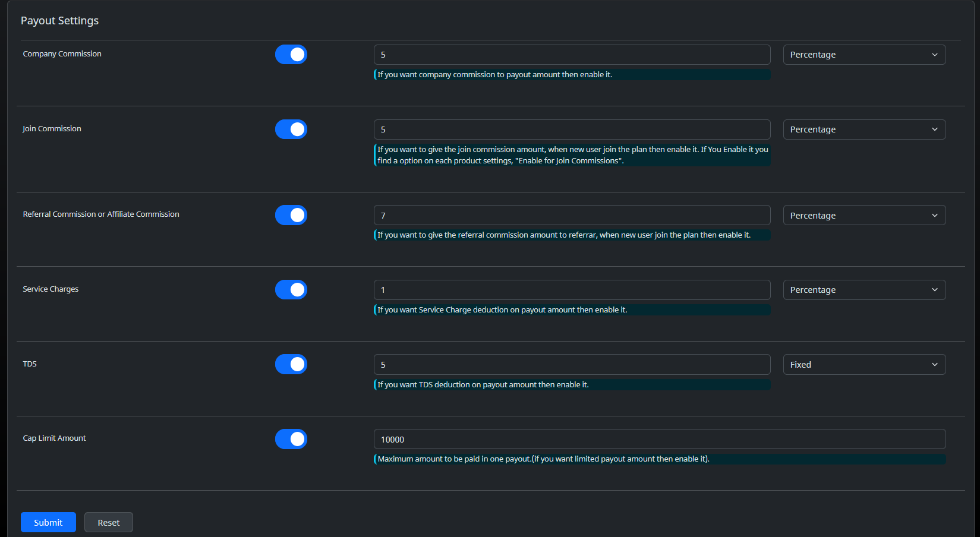
Task: Click the Service Charges input showing 1
Action: point(571,289)
